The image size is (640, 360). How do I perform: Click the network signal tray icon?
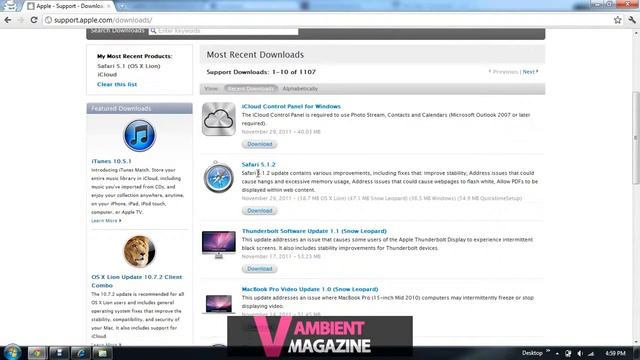click(591, 353)
